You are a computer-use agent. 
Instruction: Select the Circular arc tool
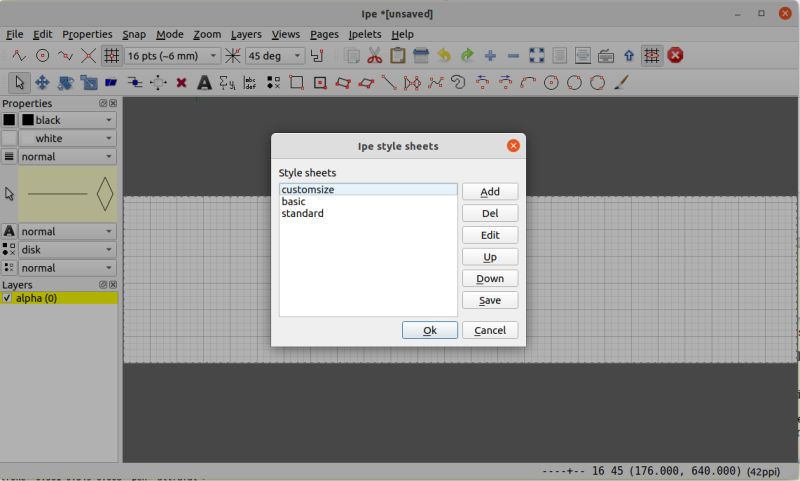tap(528, 83)
